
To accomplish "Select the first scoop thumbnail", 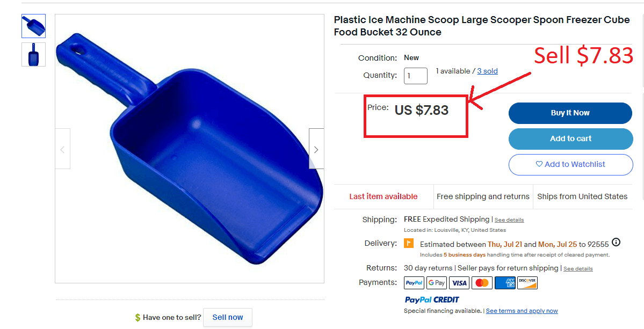I will pyautogui.click(x=33, y=26).
